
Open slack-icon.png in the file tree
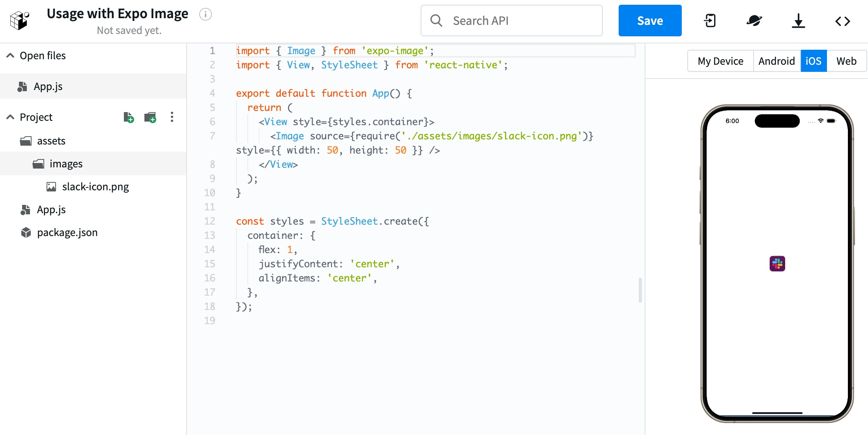(x=95, y=187)
